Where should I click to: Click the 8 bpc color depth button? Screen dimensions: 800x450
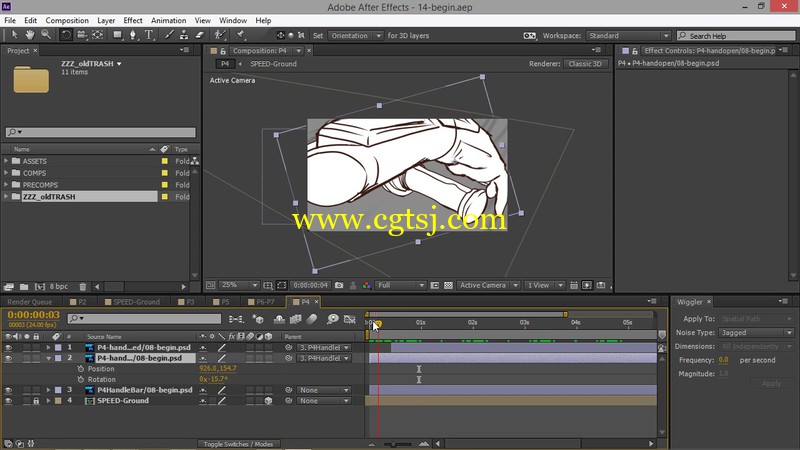59,287
